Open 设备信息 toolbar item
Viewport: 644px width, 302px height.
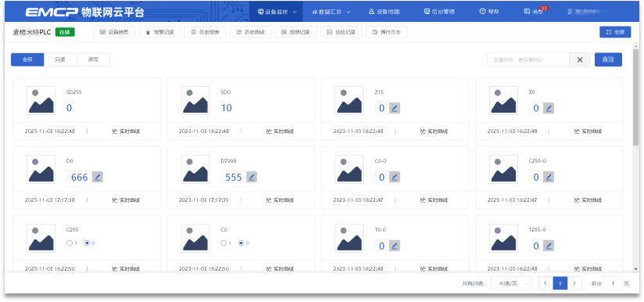tap(114, 32)
